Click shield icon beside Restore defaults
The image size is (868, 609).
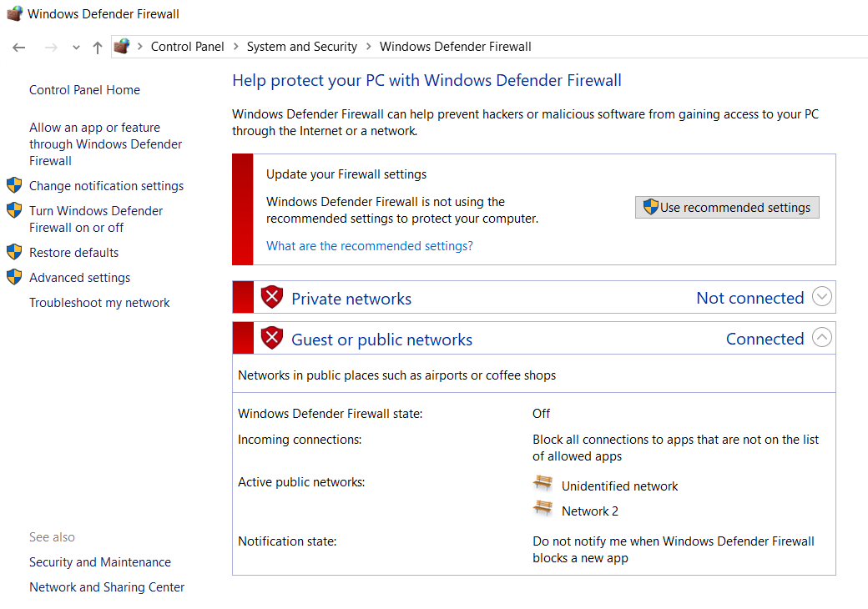tap(14, 252)
